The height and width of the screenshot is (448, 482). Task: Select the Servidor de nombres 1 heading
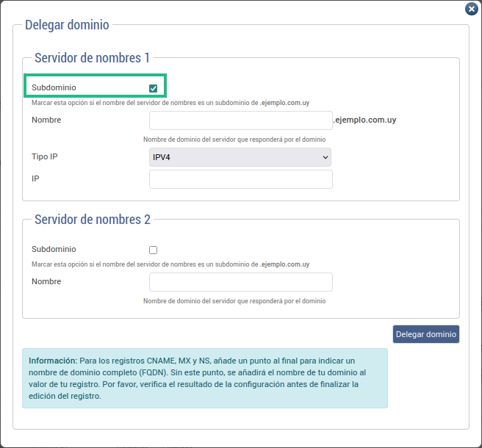(92, 58)
